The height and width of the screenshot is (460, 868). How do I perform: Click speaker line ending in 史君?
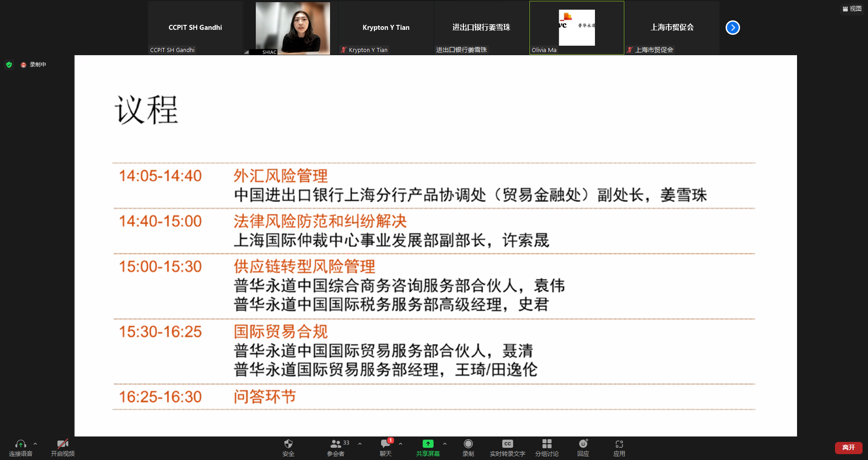tap(391, 304)
